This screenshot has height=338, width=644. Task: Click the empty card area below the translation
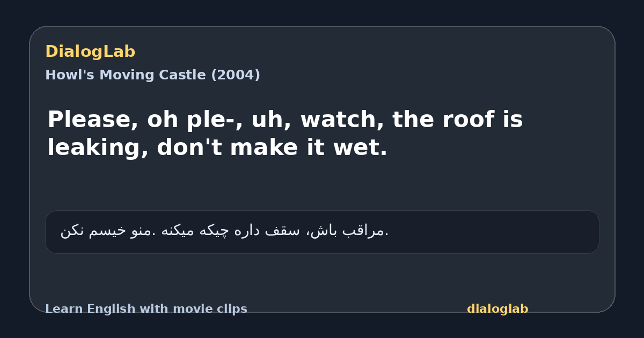pos(322,276)
